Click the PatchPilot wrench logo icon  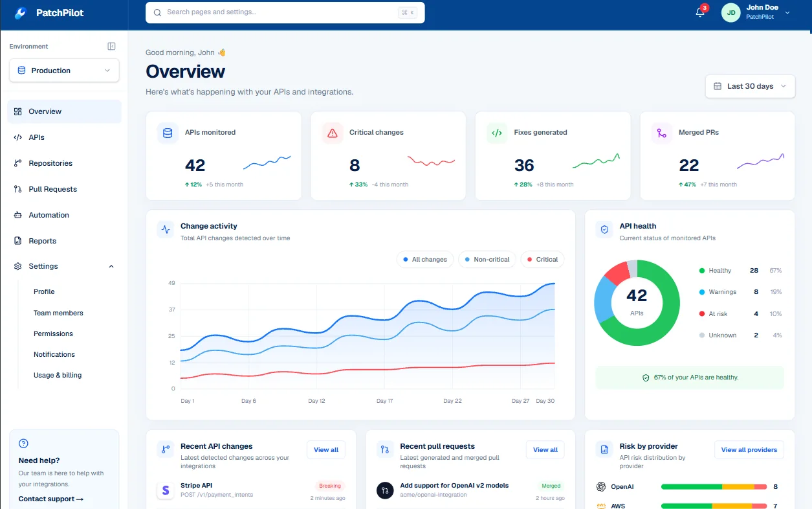tap(20, 13)
